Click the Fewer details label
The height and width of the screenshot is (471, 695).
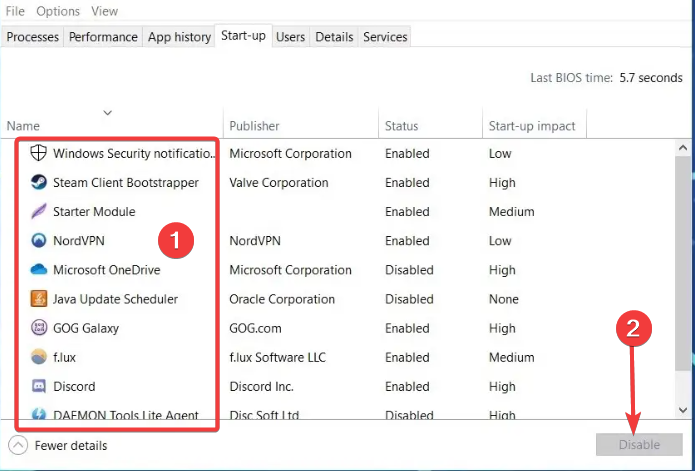click(71, 446)
